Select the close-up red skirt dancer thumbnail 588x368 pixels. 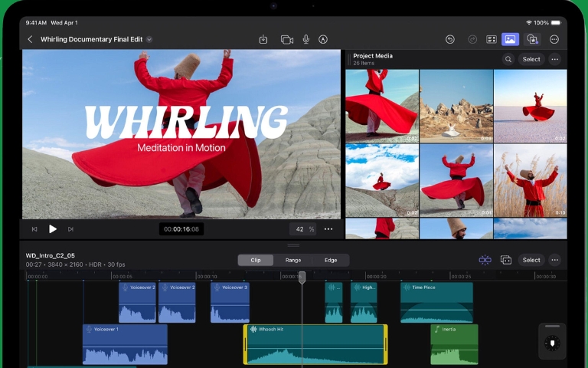(382, 106)
